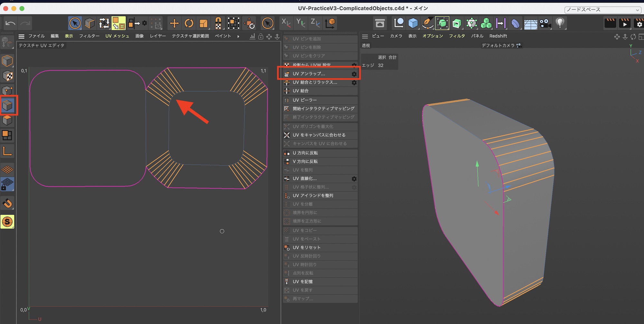Switch to Points mode in left sidebar
This screenshot has width=644, height=324.
(7, 91)
